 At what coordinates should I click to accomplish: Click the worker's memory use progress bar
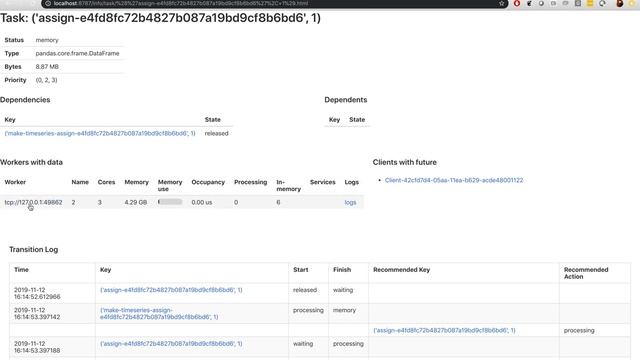pyautogui.click(x=170, y=202)
